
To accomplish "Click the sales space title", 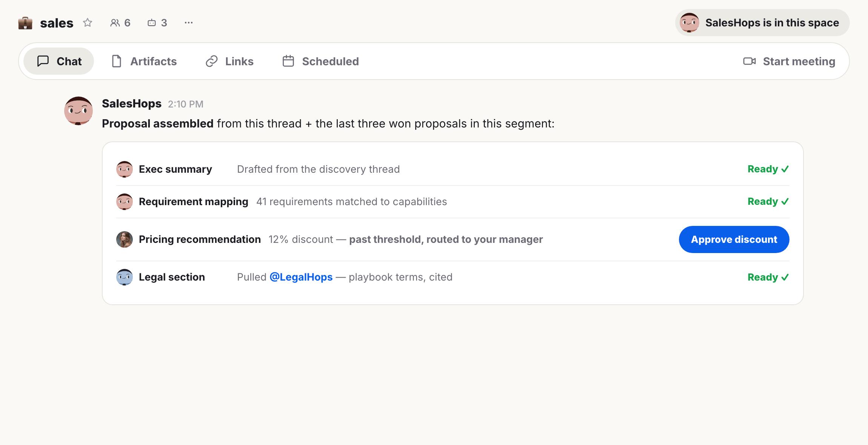I will click(x=57, y=23).
